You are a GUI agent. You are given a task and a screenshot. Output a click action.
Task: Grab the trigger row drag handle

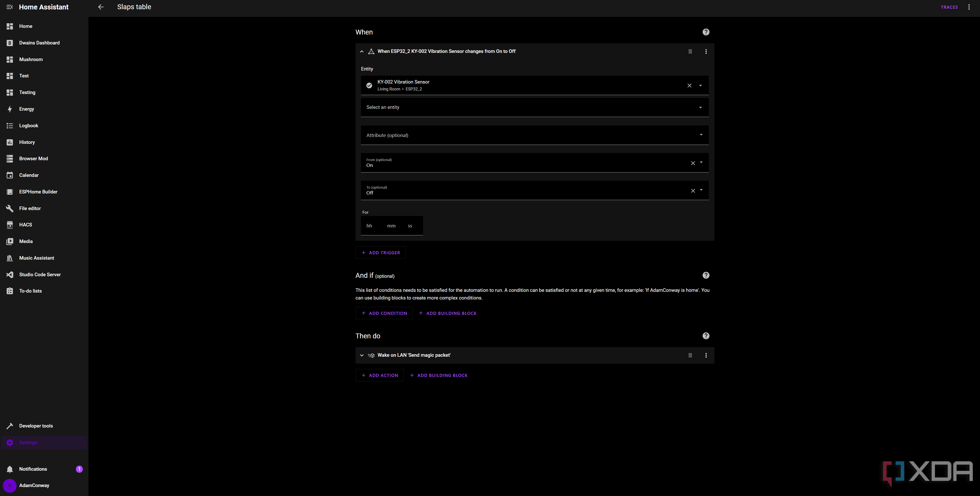(x=690, y=51)
